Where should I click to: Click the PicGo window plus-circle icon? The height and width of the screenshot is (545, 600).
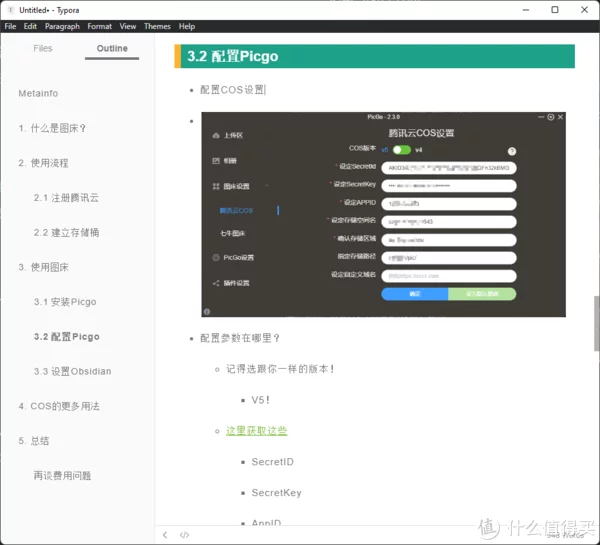tap(551, 117)
